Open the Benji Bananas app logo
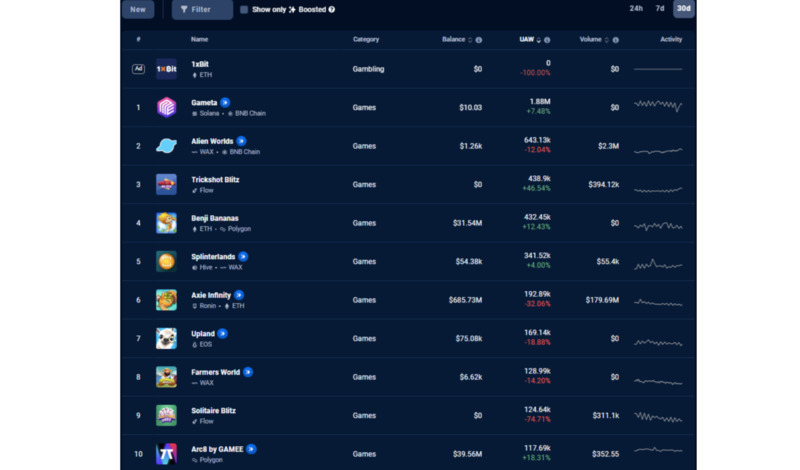The height and width of the screenshot is (470, 800). tap(166, 223)
